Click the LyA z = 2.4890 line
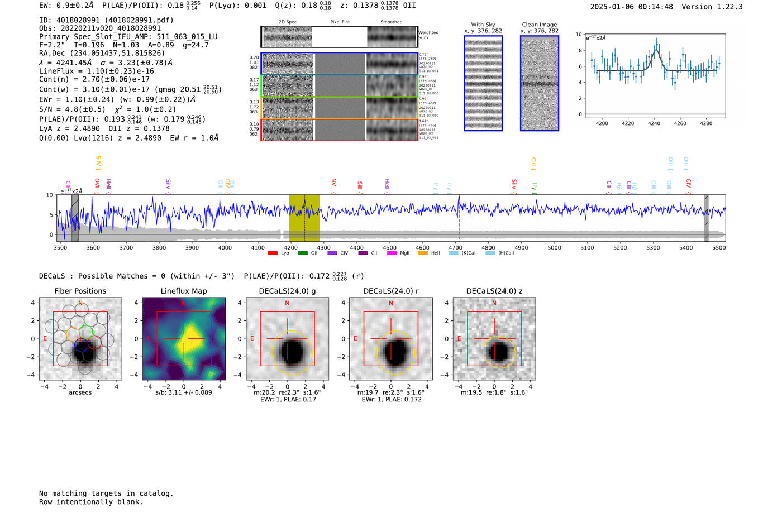This screenshot has width=782, height=532. point(104,128)
